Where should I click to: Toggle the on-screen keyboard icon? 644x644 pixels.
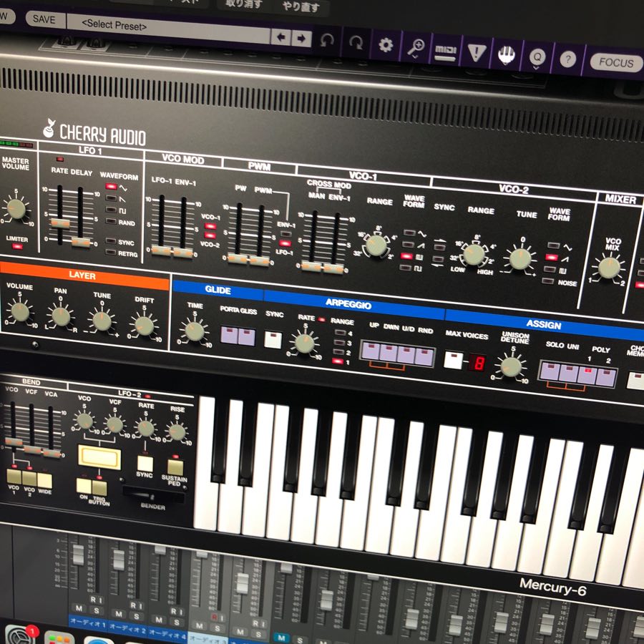(507, 54)
